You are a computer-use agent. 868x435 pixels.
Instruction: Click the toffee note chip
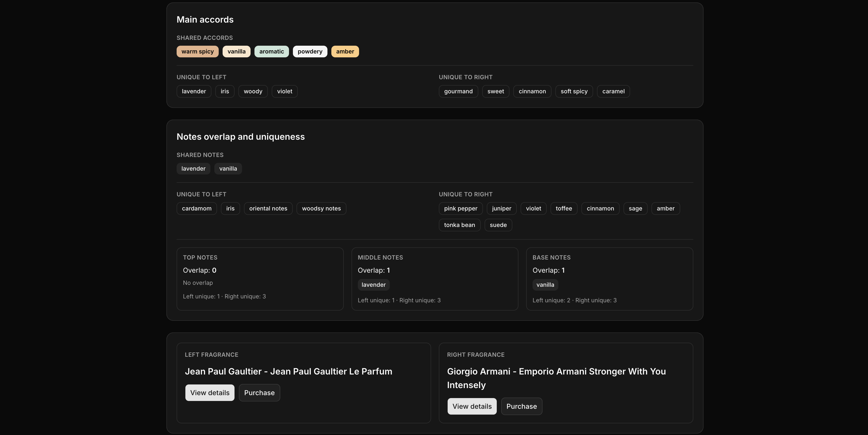point(563,209)
